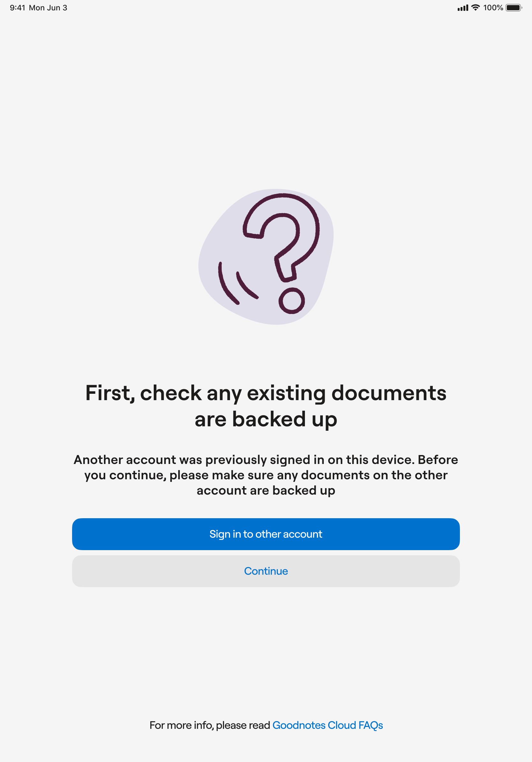Click the Wi-Fi status icon

(475, 8)
